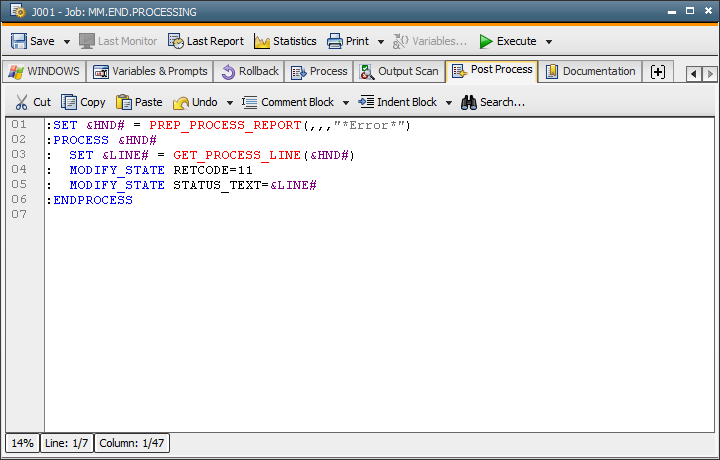Click PREP_PROCESS_REPORT function in code

[x=225, y=125]
